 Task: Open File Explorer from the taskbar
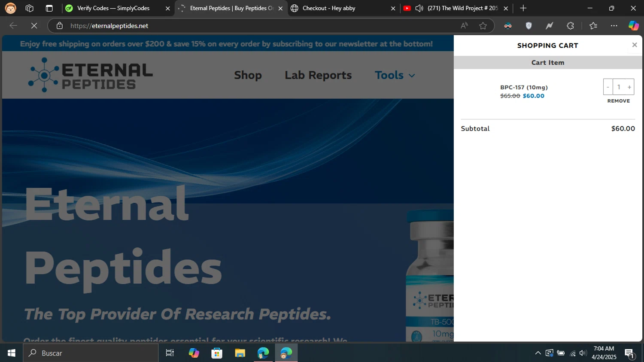[x=240, y=353]
